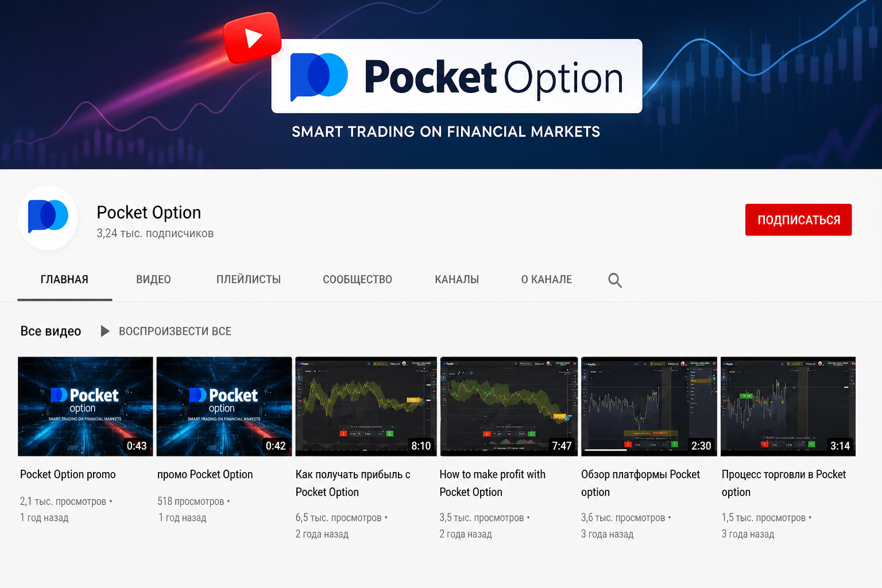The width and height of the screenshot is (882, 588).
Task: Open the ПЛЕЙЛИСТЫ tab
Action: tap(249, 280)
